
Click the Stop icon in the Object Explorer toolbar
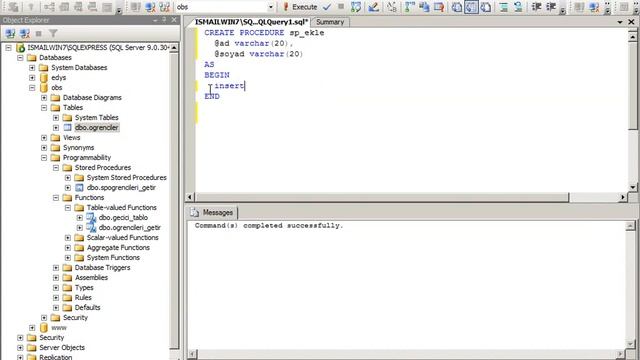tap(38, 33)
